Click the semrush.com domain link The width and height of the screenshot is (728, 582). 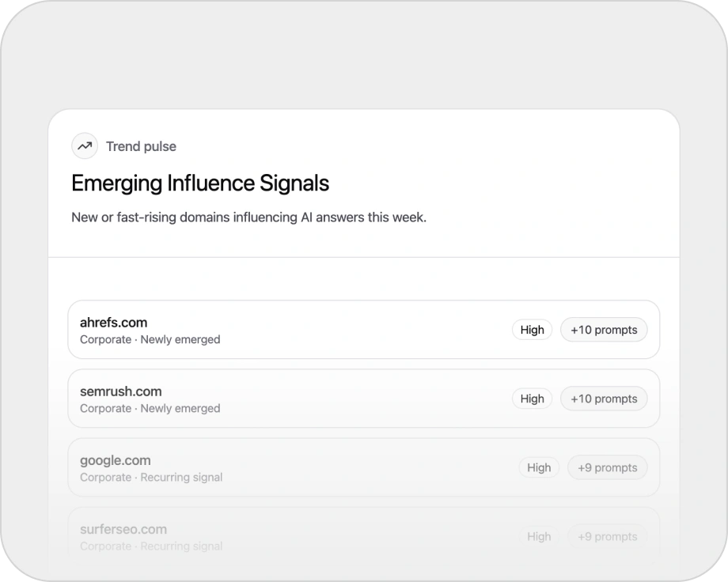click(120, 391)
